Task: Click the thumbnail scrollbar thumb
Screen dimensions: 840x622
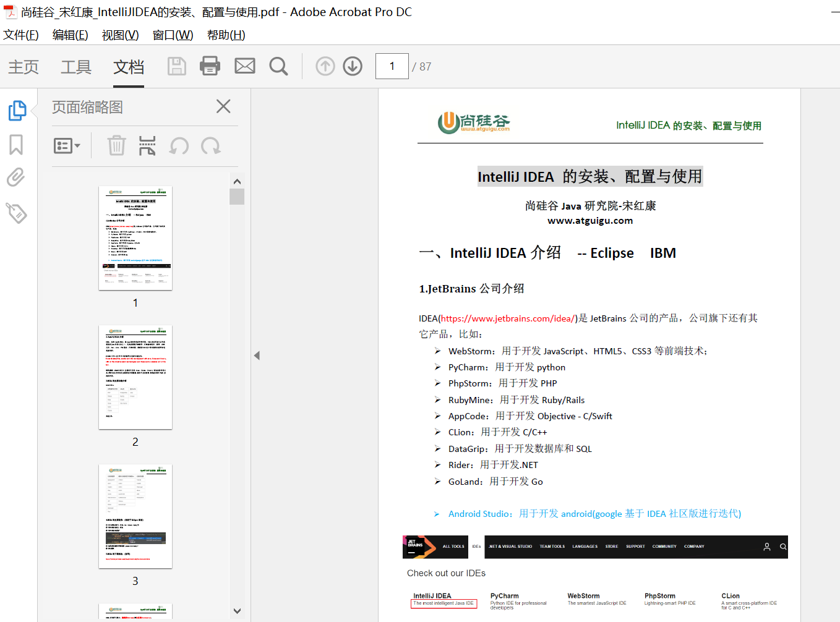Action: pos(237,197)
